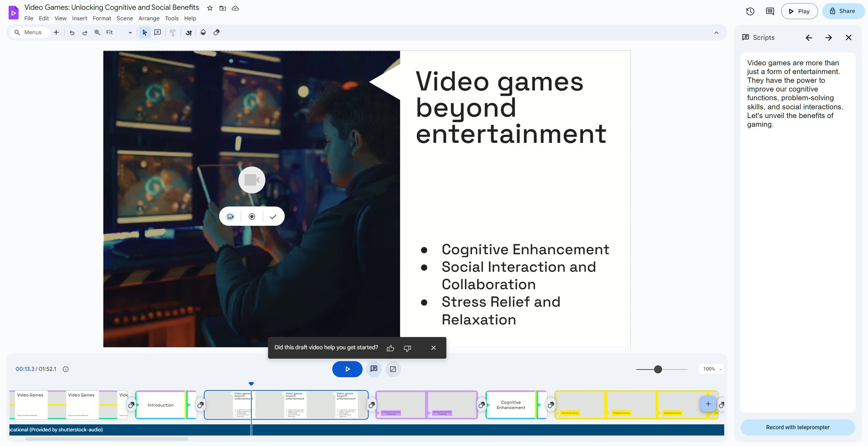Click Record with teleprompter button

[x=797, y=427]
